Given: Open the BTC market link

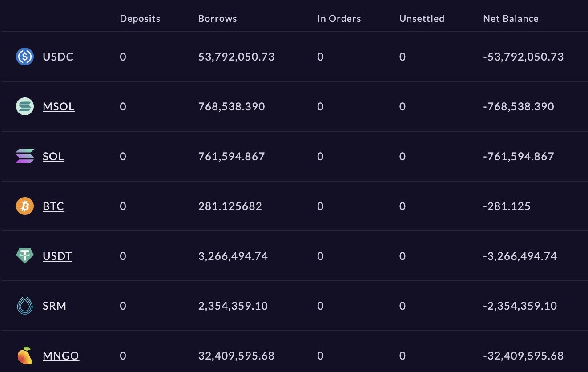Looking at the screenshot, I should pos(53,206).
